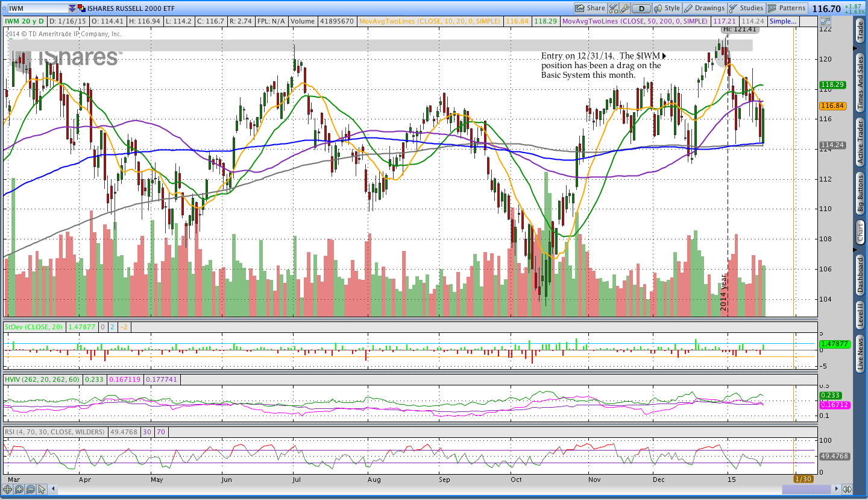Open the Patterns menu
Viewport: 868px width, 500px height.
787,8
